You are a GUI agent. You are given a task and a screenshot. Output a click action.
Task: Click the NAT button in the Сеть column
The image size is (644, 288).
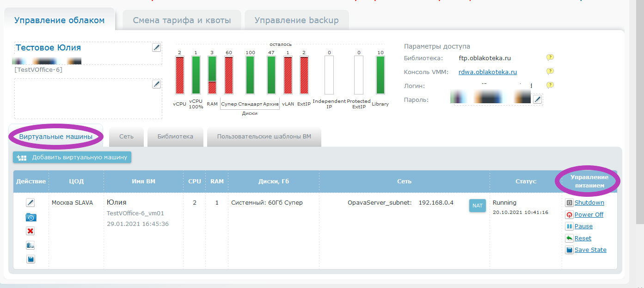[477, 205]
